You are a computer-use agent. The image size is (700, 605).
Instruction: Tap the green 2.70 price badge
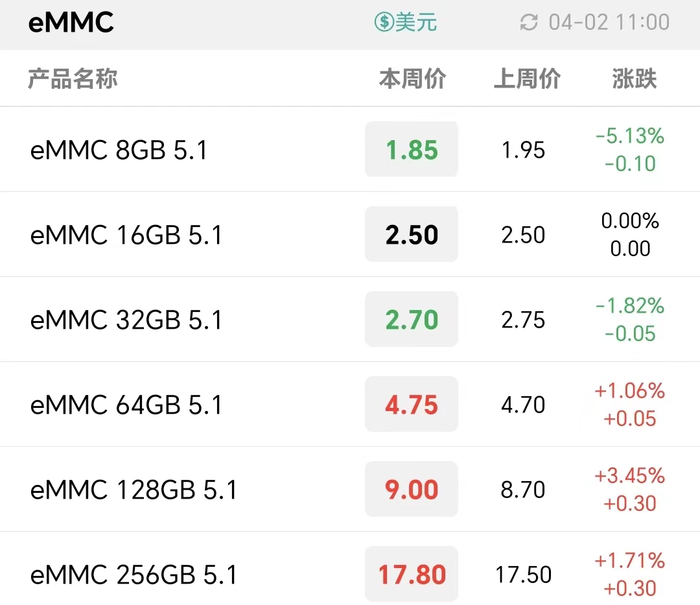(x=412, y=319)
